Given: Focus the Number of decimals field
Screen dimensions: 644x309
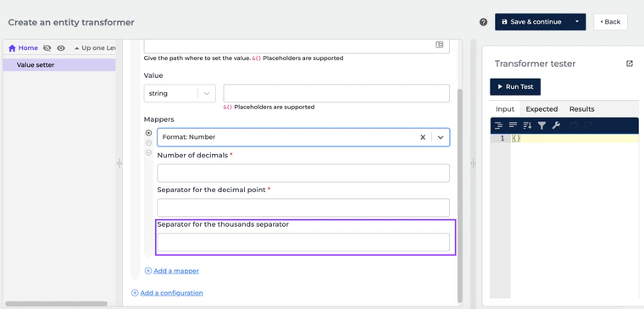Looking at the screenshot, I should [x=303, y=174].
